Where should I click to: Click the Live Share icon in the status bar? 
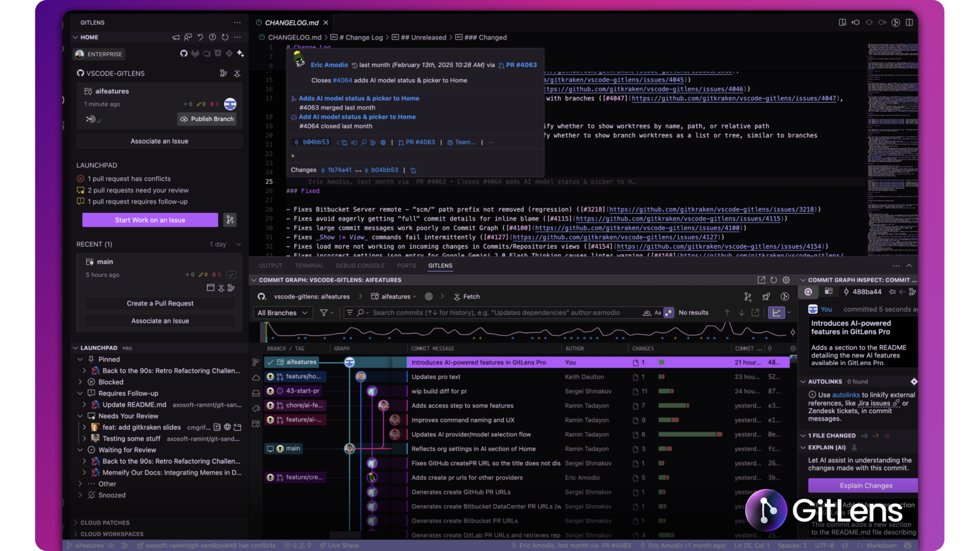click(x=339, y=545)
